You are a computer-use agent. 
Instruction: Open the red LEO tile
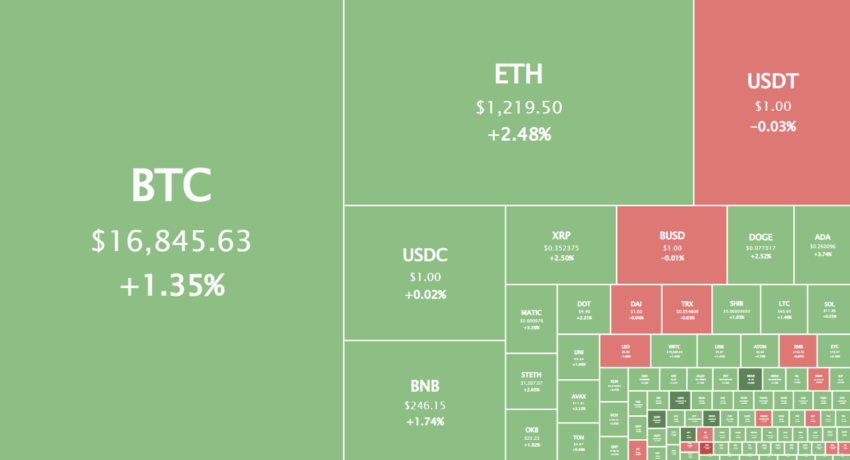(625, 351)
